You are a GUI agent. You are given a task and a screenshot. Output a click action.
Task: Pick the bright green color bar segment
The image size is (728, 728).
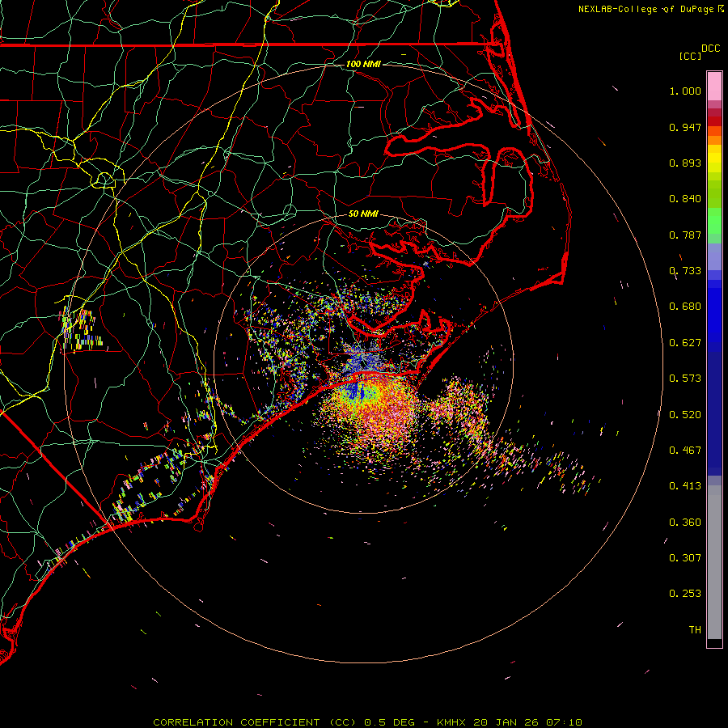pos(714,221)
